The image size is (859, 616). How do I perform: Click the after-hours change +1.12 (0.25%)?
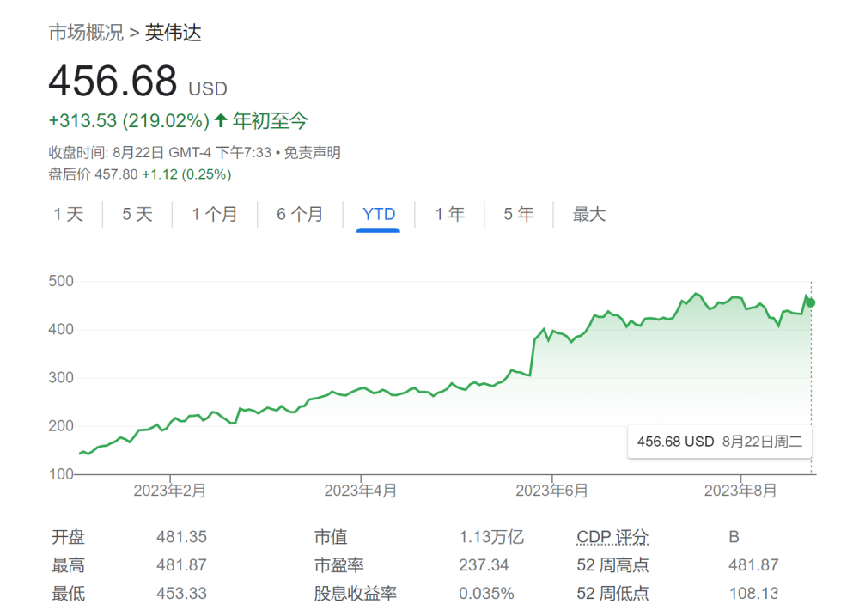(186, 174)
